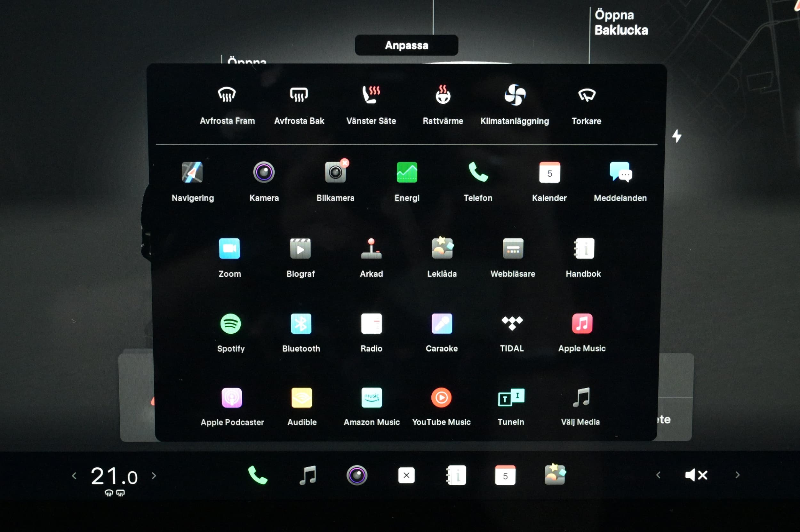The height and width of the screenshot is (532, 800).
Task: Click the white X icon in dock
Action: [406, 475]
